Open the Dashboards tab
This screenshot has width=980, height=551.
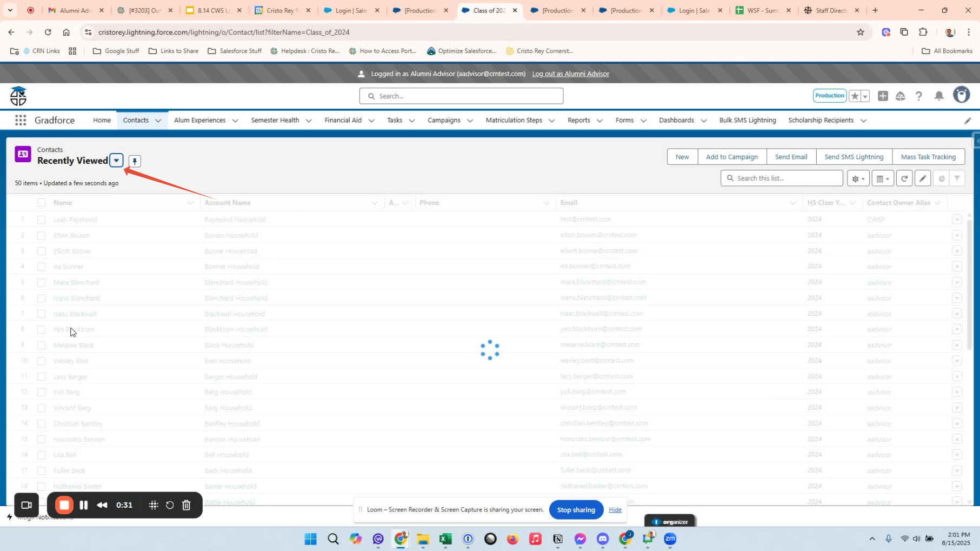[676, 120]
